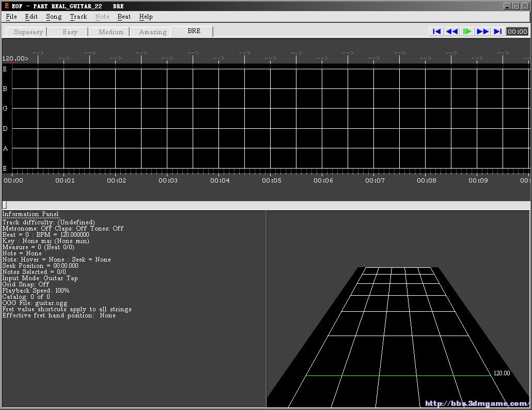Image resolution: width=532 pixels, height=410 pixels.
Task: Open the Help menu
Action: 146,17
